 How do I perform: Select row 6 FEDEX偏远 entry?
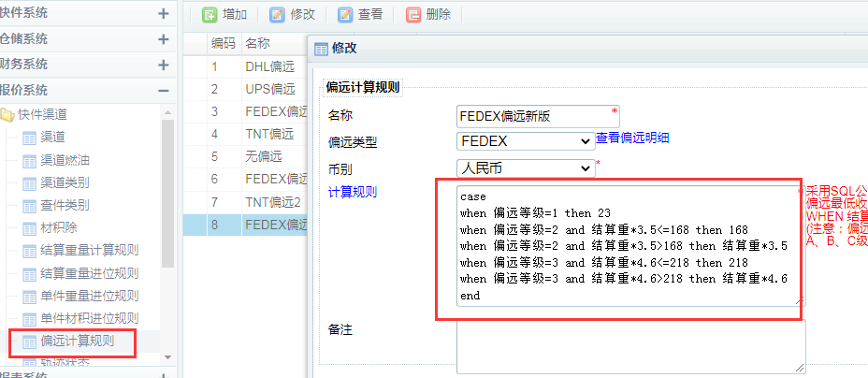pyautogui.click(x=246, y=180)
